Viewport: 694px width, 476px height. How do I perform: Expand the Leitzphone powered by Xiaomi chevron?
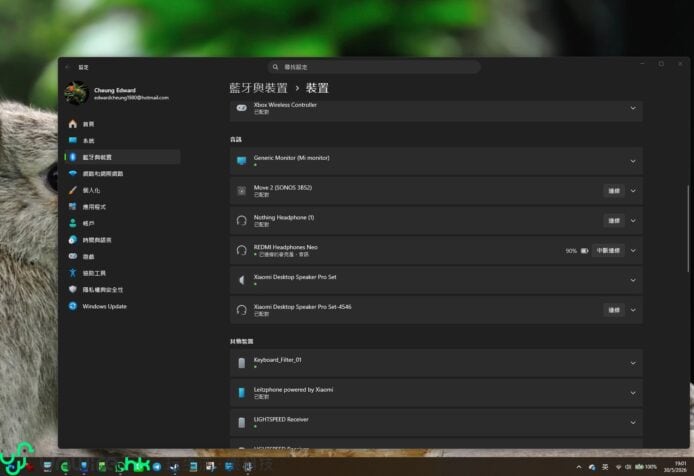[x=633, y=393]
